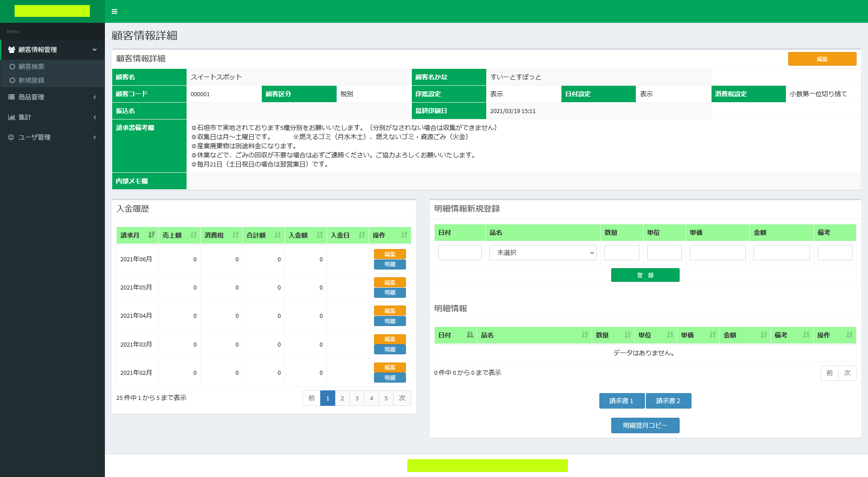Sort the 品名 column in 明細情報
The height and width of the screenshot is (477, 868).
(x=585, y=335)
